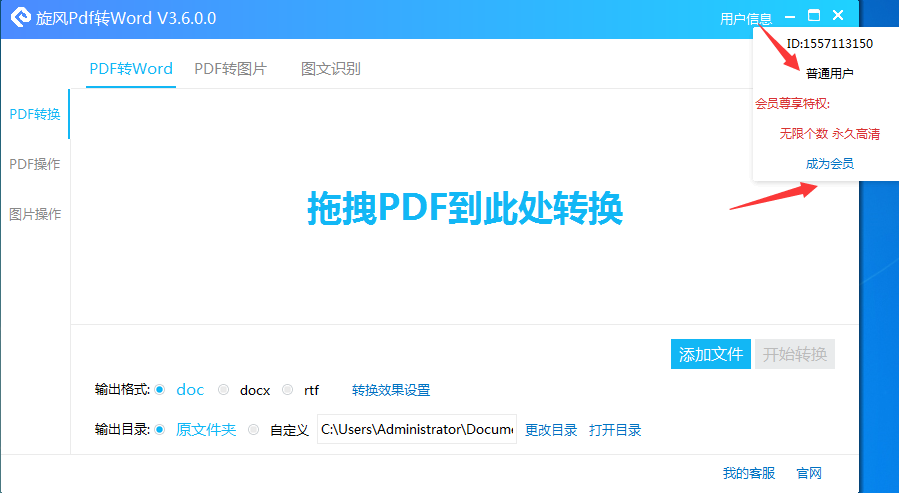This screenshot has height=493, width=899.
Task: Open 图片操作 in the sidebar
Action: (x=35, y=214)
